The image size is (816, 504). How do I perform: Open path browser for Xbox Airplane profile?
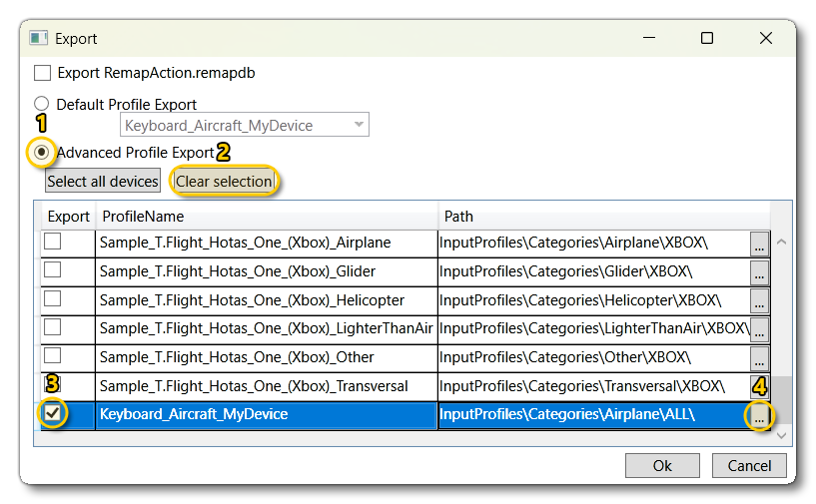[x=759, y=244]
